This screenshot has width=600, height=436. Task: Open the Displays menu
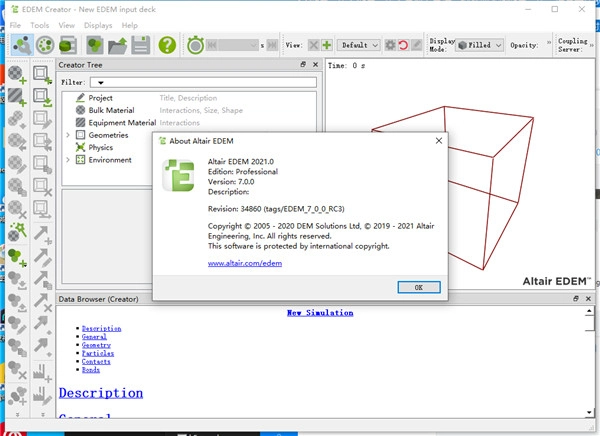(98, 25)
